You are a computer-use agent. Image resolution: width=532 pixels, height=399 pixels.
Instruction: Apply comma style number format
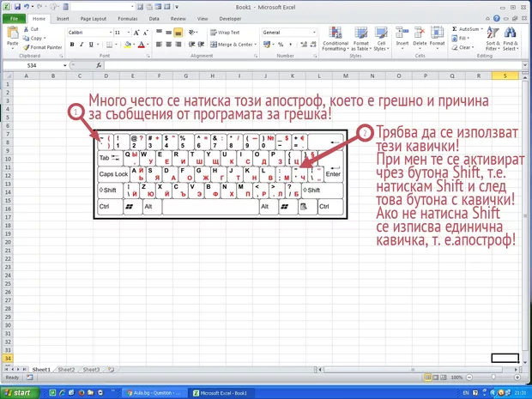290,45
